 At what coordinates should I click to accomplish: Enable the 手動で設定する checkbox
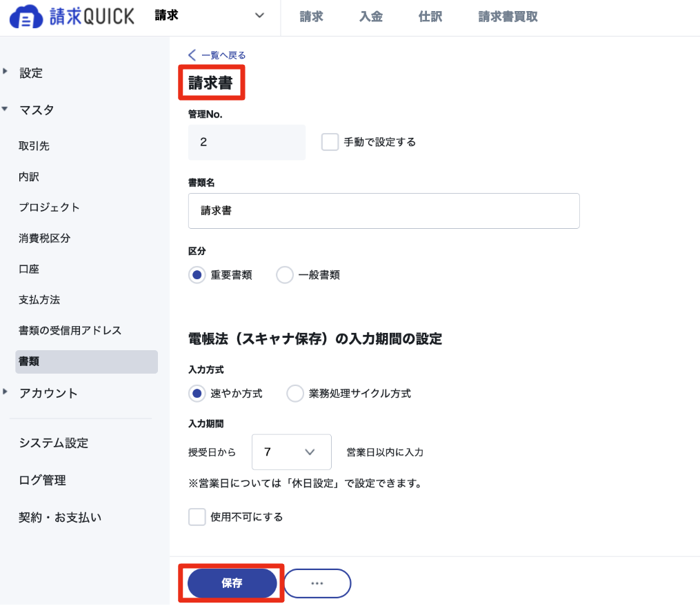click(x=330, y=142)
